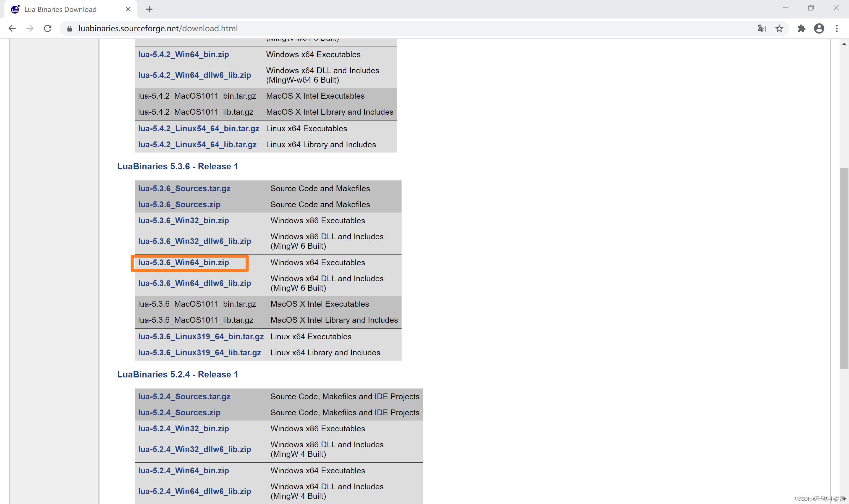The height and width of the screenshot is (504, 849).
Task: Open a new browser tab
Action: (149, 9)
